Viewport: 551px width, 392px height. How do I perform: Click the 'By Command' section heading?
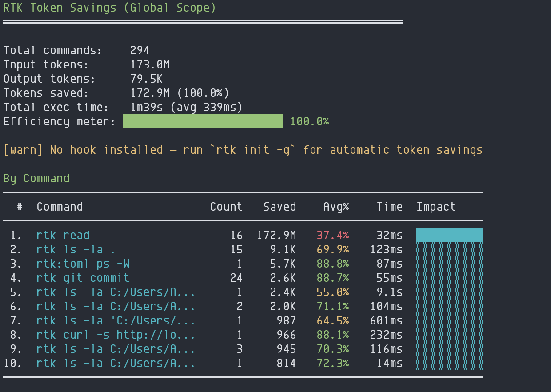(36, 178)
